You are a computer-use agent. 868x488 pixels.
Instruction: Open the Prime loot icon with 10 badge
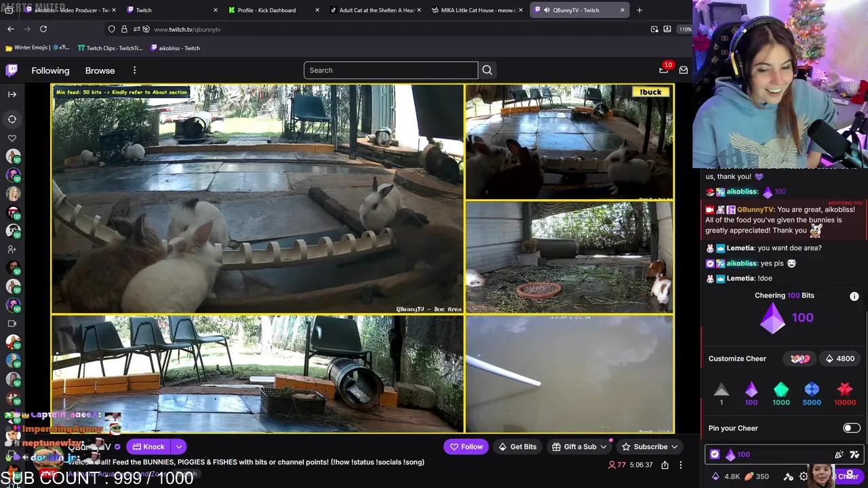click(664, 70)
